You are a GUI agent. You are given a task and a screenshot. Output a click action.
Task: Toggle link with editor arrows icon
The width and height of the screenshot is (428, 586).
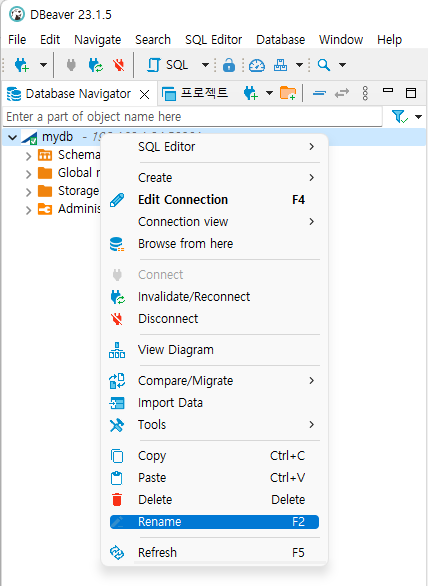[342, 93]
